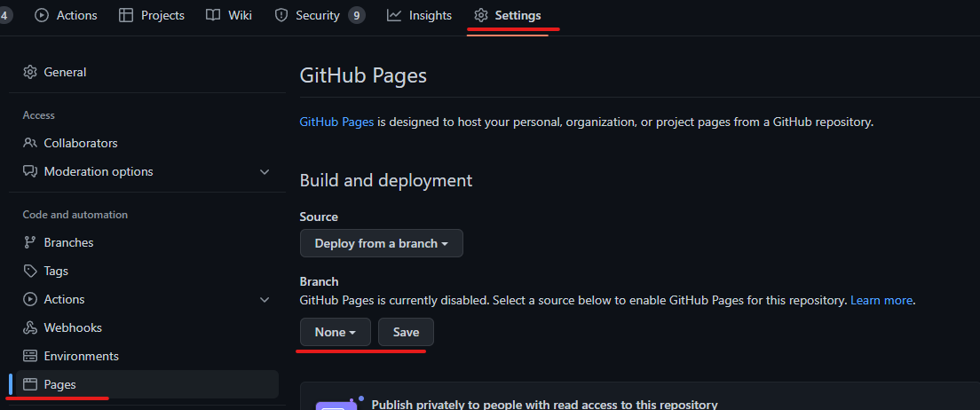The width and height of the screenshot is (980, 410).
Task: Open the Actions tab in top navigation
Action: click(x=66, y=16)
